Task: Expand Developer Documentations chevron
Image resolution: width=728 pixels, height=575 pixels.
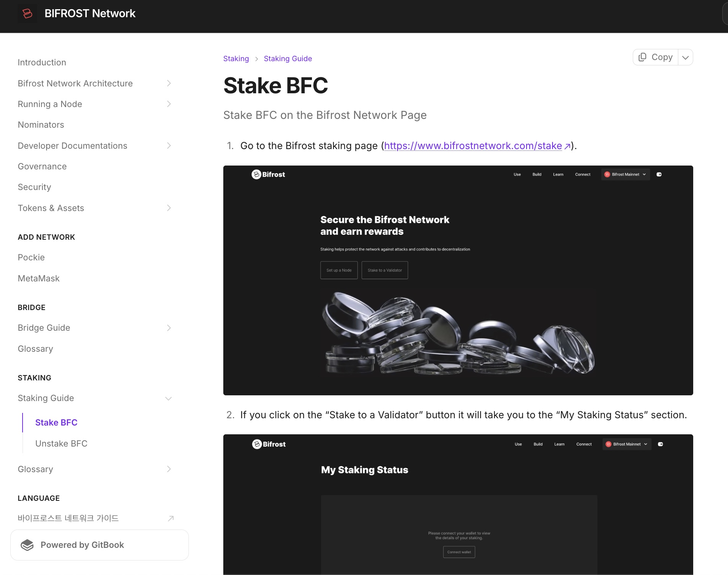Action: click(x=169, y=146)
